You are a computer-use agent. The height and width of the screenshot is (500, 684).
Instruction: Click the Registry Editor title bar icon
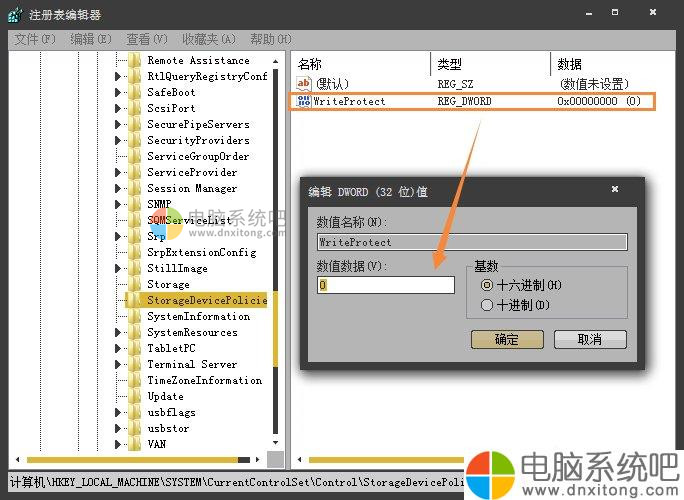point(15,14)
